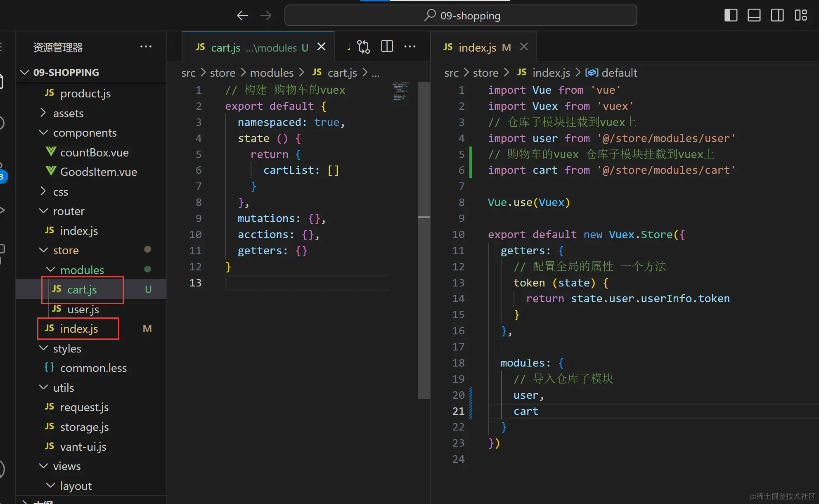Close the index.js tab

[x=524, y=47]
